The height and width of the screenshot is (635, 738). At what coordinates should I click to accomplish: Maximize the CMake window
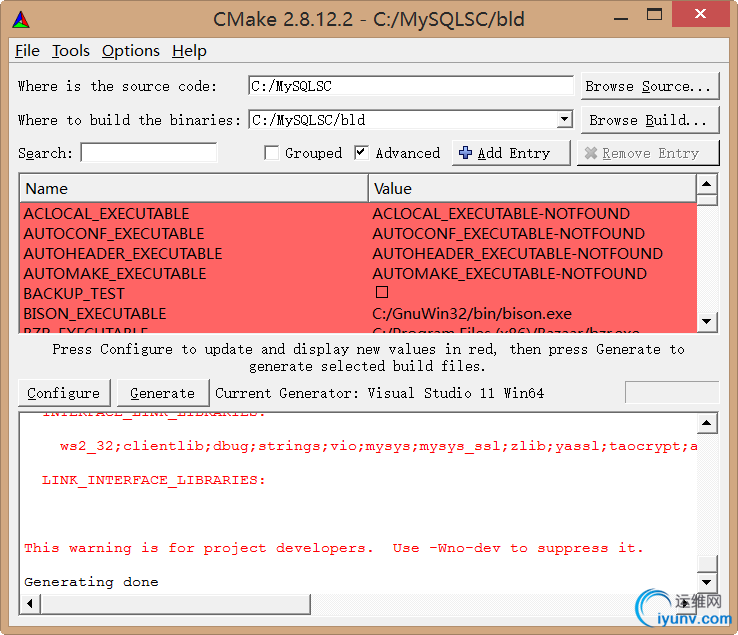tap(654, 15)
